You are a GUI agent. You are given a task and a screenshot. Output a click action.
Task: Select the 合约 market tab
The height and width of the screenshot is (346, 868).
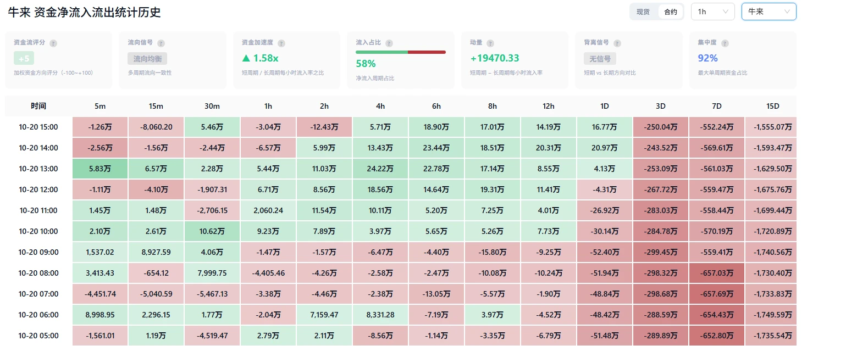click(x=671, y=12)
